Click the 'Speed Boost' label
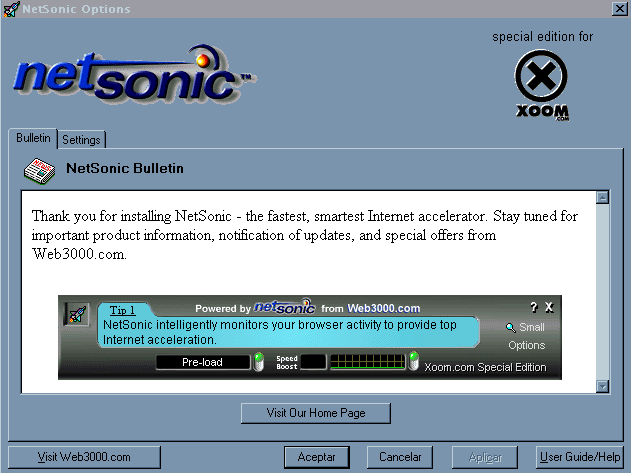631x473 pixels. (287, 362)
